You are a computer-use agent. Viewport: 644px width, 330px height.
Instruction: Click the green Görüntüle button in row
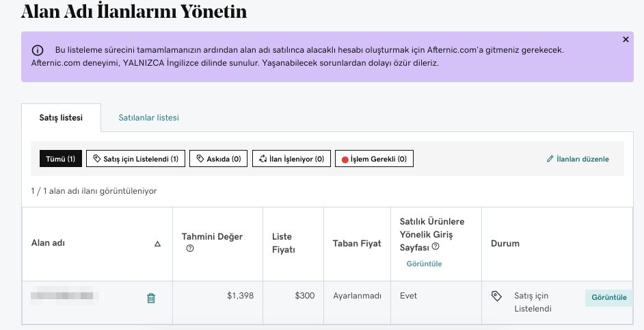pyautogui.click(x=608, y=298)
